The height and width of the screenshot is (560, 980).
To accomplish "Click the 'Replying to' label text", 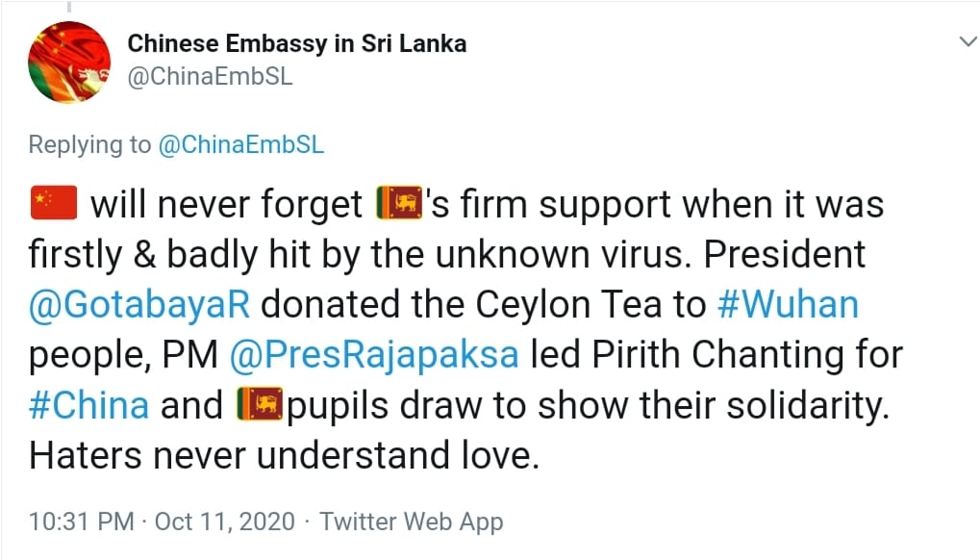I will (x=90, y=144).
